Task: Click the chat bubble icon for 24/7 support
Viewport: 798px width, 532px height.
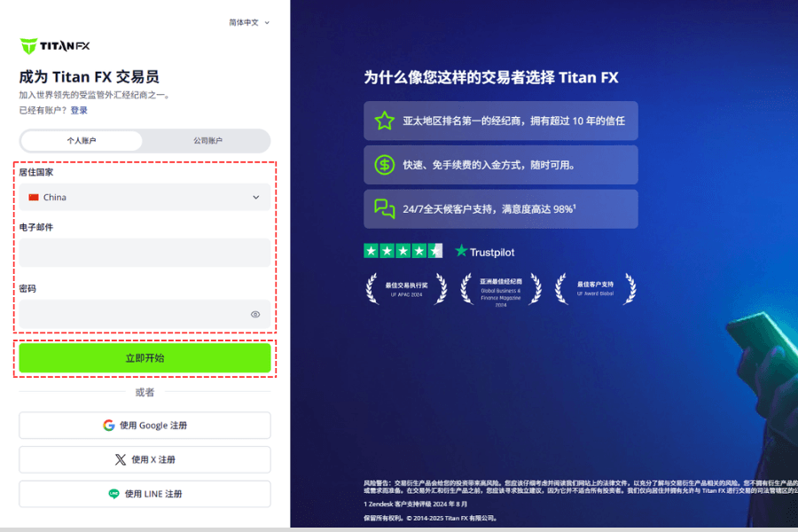Action: click(385, 208)
